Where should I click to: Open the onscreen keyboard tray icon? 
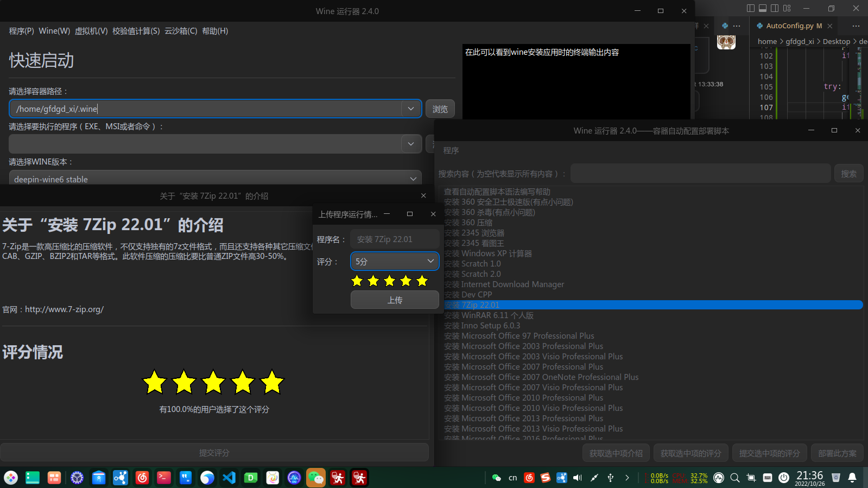click(x=768, y=478)
